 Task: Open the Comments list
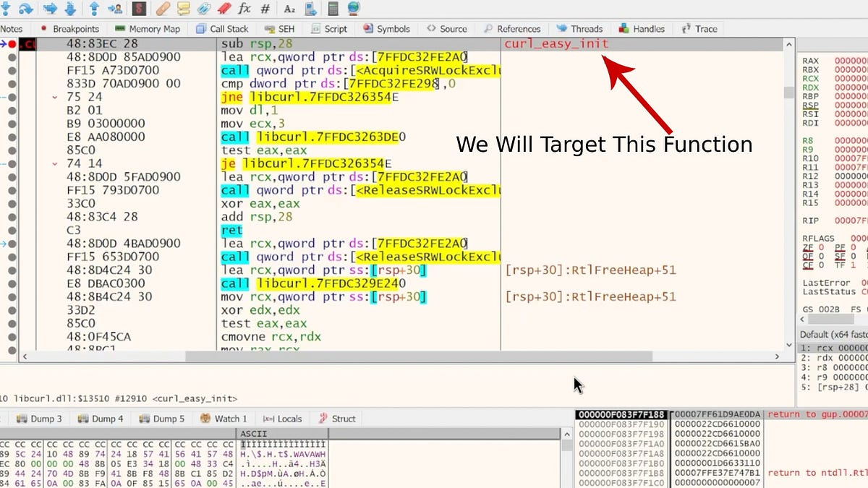pyautogui.click(x=184, y=9)
